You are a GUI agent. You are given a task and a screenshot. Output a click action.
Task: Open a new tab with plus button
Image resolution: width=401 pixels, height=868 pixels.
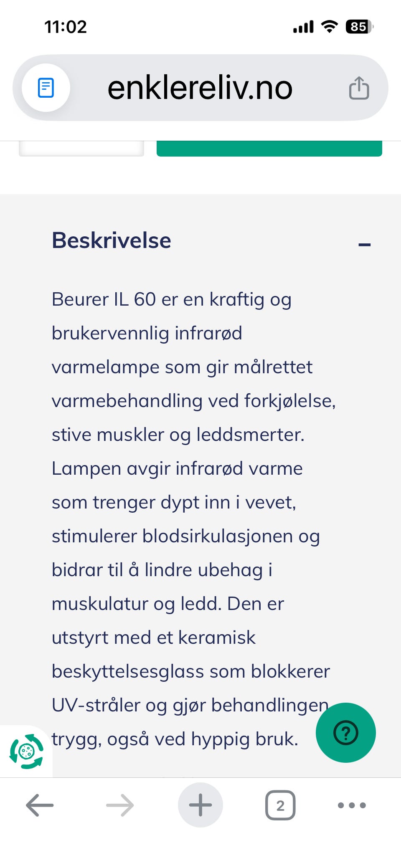coord(200,805)
